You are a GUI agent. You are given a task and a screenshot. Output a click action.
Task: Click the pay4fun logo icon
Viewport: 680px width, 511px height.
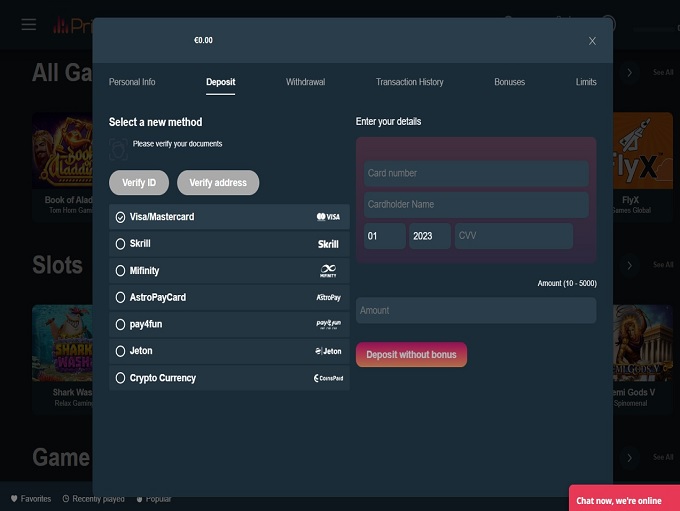point(328,325)
